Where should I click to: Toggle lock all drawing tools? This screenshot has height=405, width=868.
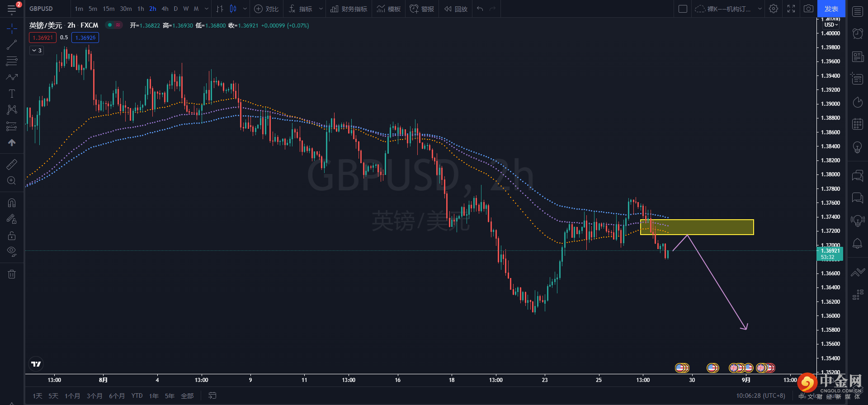pos(12,235)
